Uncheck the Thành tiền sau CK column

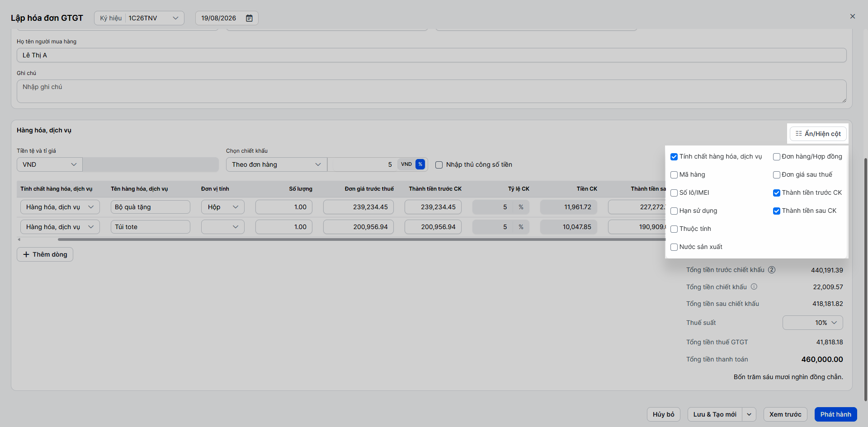(x=777, y=211)
